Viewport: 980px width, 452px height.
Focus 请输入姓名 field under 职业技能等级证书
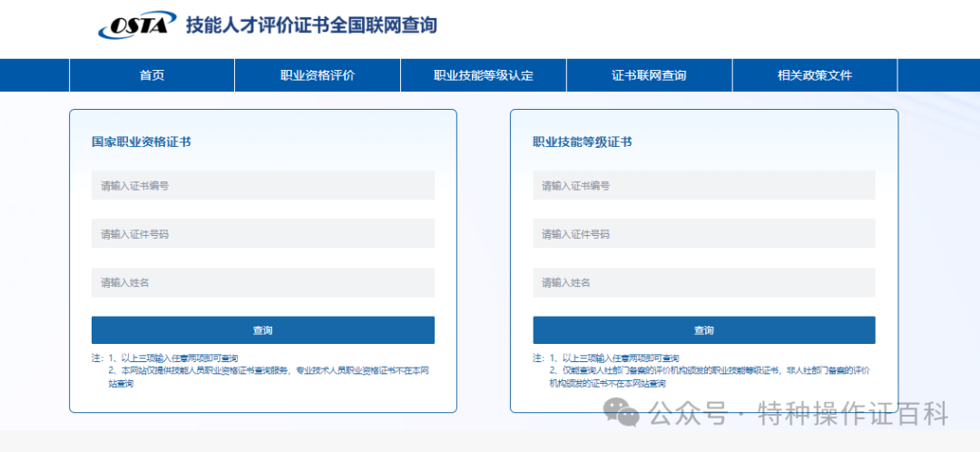coord(704,283)
